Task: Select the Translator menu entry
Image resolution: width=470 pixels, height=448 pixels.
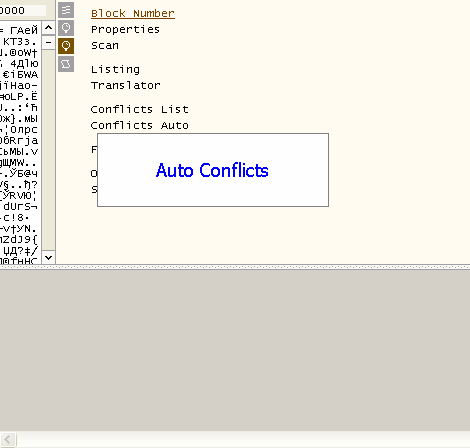Action: pyautogui.click(x=126, y=86)
